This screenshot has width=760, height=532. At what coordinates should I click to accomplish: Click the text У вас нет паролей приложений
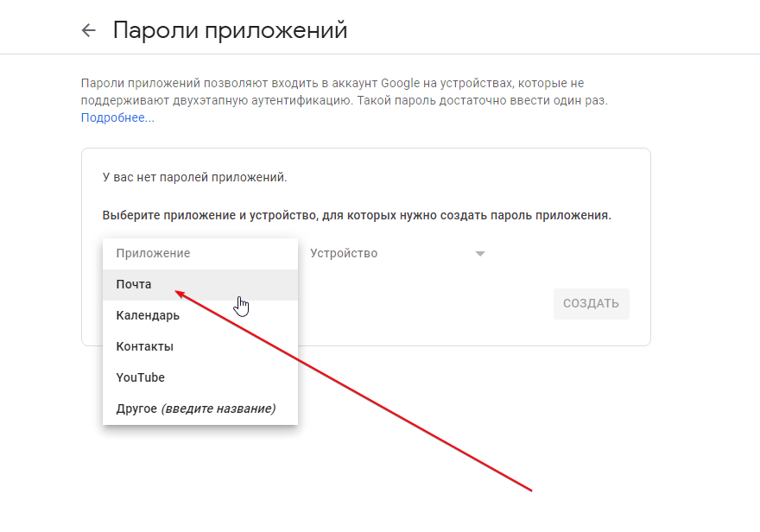pos(194,177)
